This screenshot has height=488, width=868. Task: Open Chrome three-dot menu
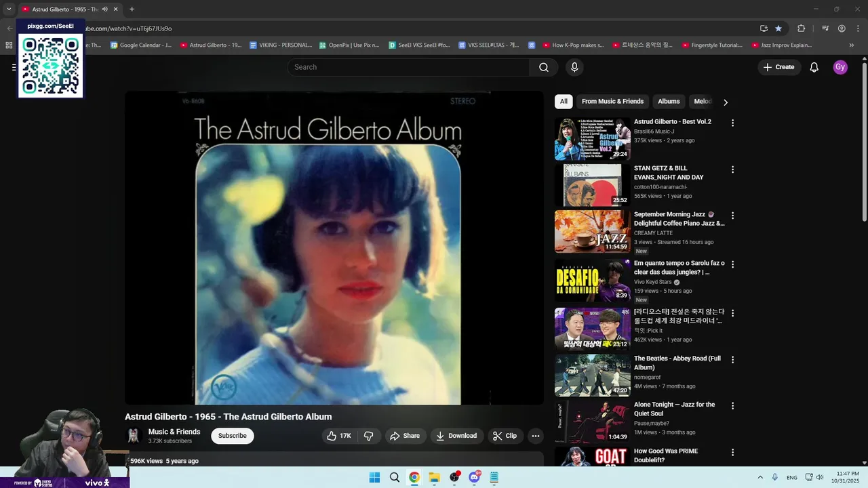click(x=857, y=28)
